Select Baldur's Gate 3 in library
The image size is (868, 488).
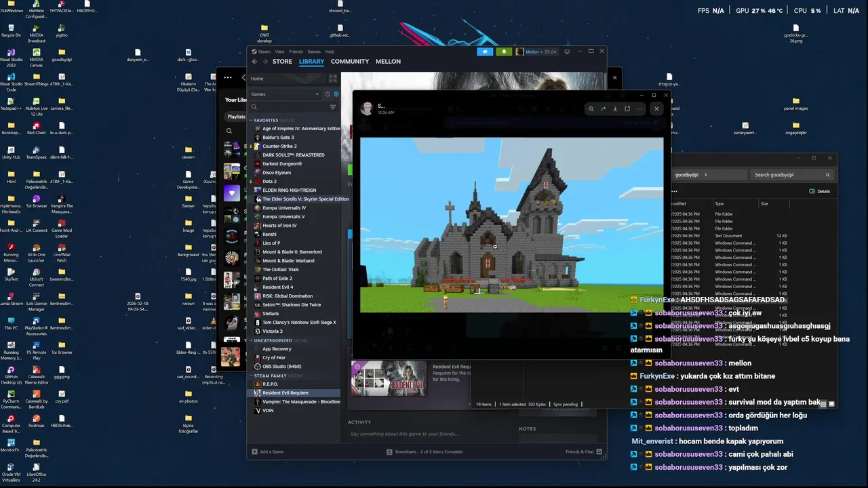pyautogui.click(x=278, y=138)
